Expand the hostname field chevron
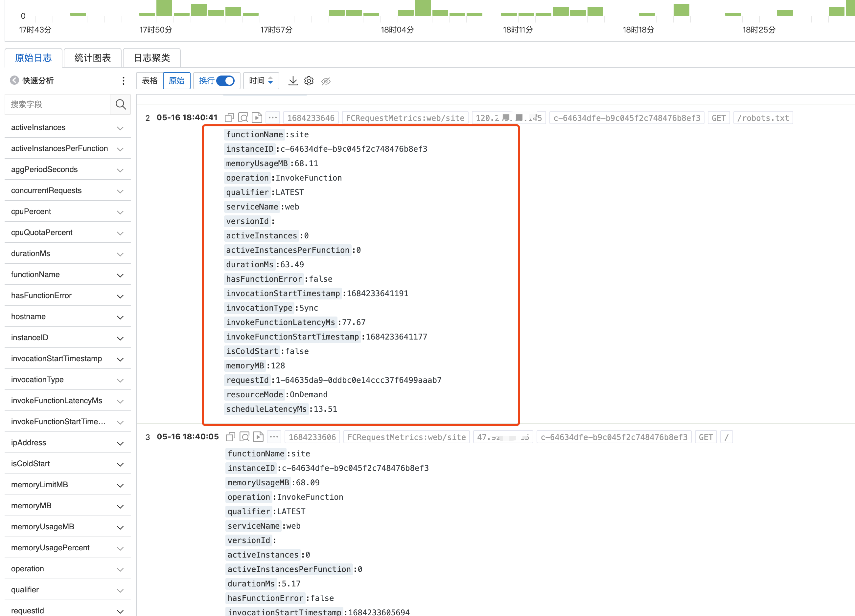This screenshot has height=616, width=855. point(120,317)
